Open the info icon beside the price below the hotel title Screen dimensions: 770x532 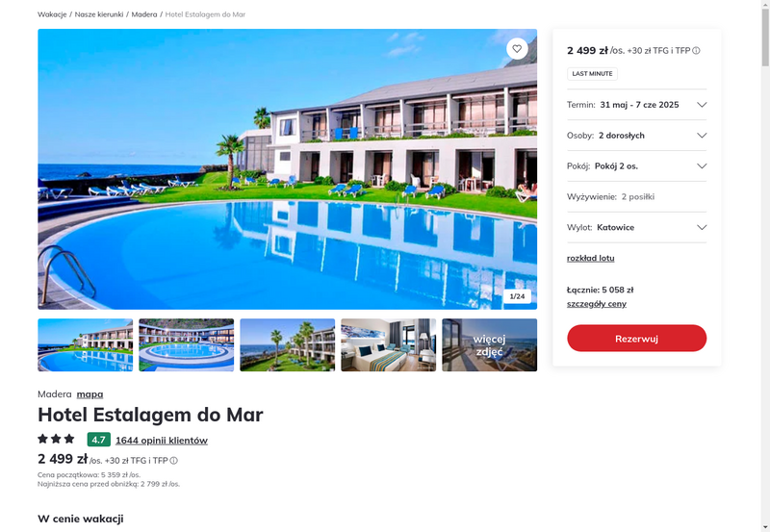[x=174, y=461]
